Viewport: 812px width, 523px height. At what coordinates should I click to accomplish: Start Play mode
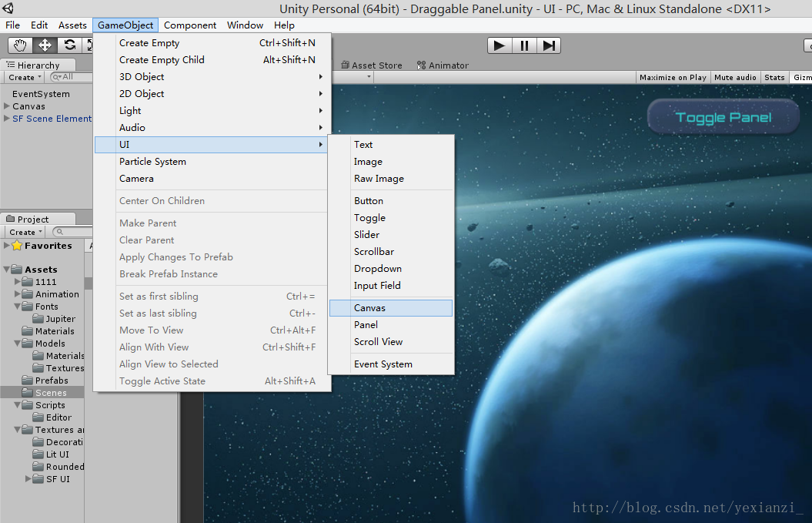500,45
